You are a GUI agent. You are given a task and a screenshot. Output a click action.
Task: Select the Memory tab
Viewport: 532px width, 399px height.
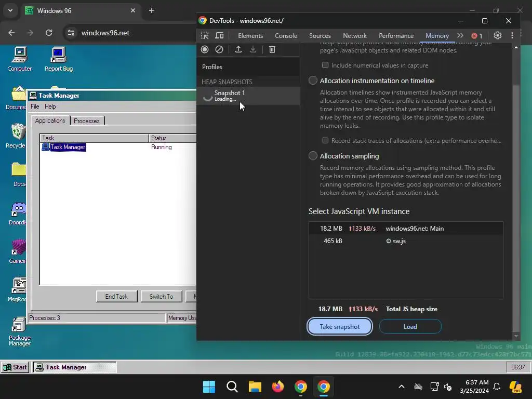(437, 36)
